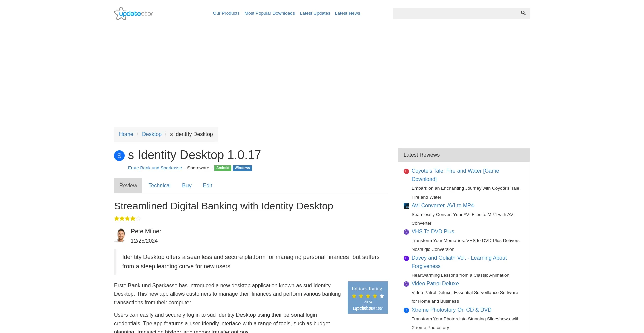The image size is (644, 333).
Task: Click the VHS To DVD Plus icon
Action: (x=406, y=232)
